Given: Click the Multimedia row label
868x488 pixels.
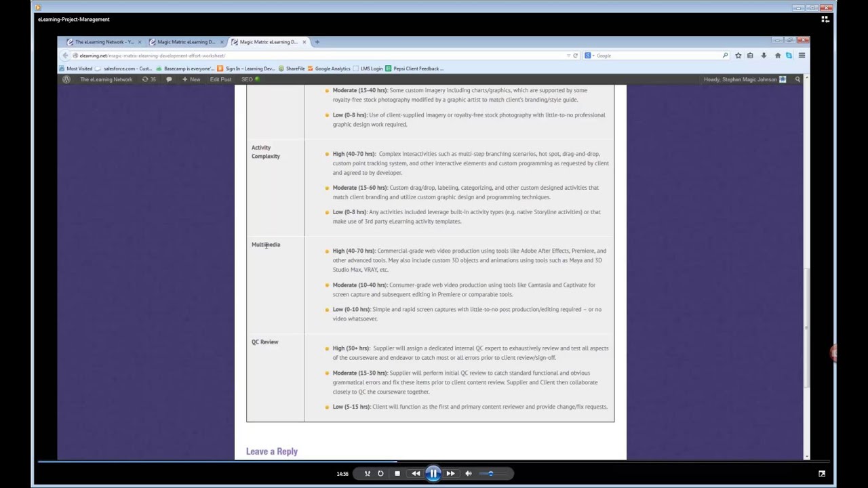Looking at the screenshot, I should click(266, 245).
